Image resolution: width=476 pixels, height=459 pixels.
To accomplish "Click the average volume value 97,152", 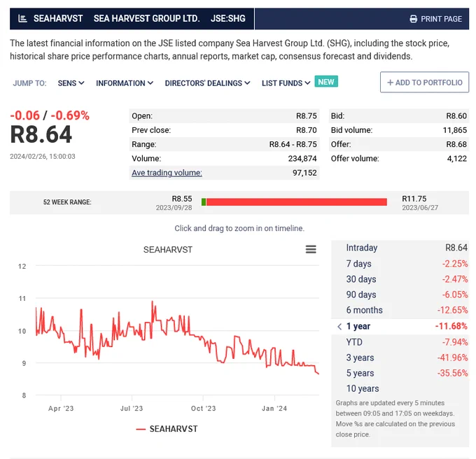I will click(304, 173).
